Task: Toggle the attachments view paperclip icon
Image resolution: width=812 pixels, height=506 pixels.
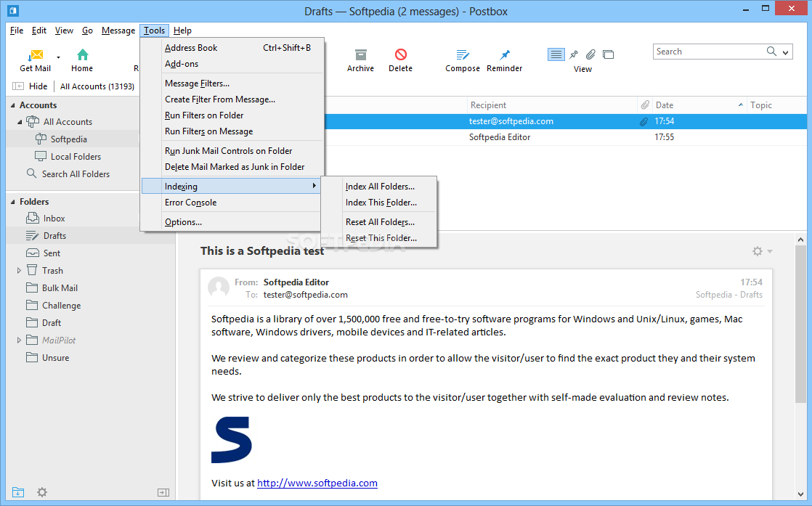Action: 591,54
